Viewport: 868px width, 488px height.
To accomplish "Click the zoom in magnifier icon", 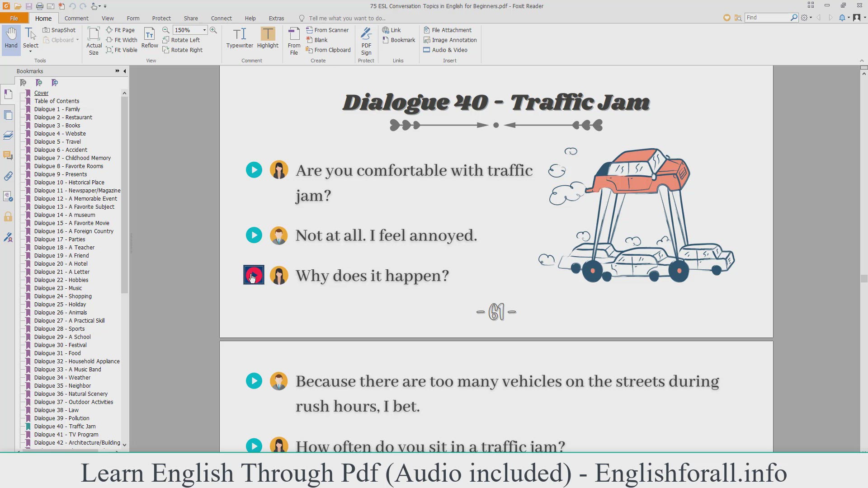I will pyautogui.click(x=213, y=30).
